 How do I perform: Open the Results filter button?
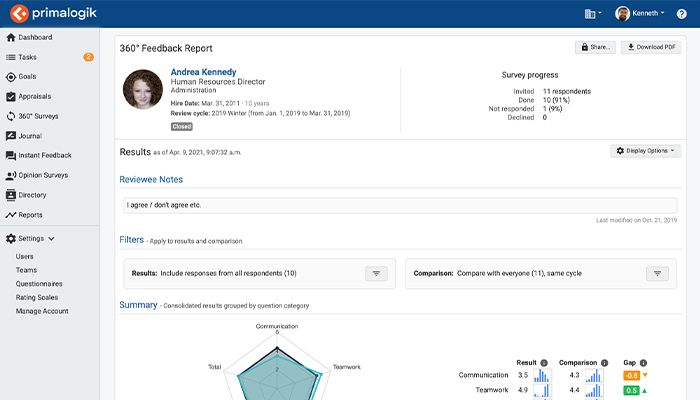(376, 274)
